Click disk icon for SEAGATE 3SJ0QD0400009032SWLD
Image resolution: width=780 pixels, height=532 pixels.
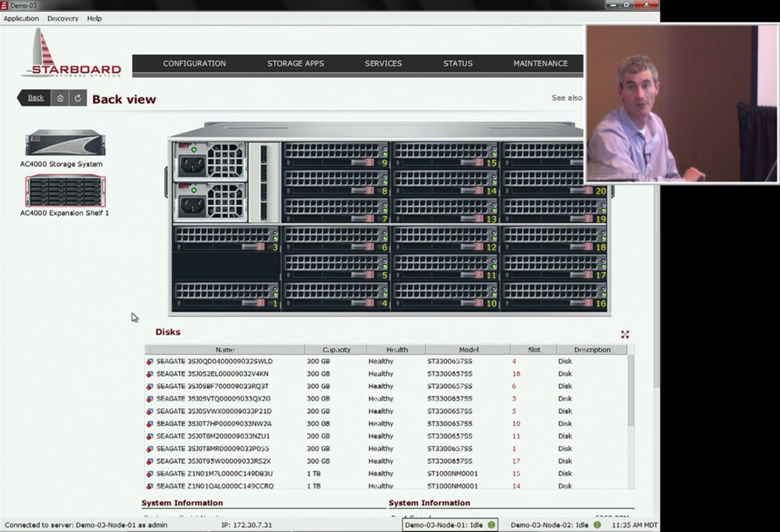pyautogui.click(x=150, y=361)
